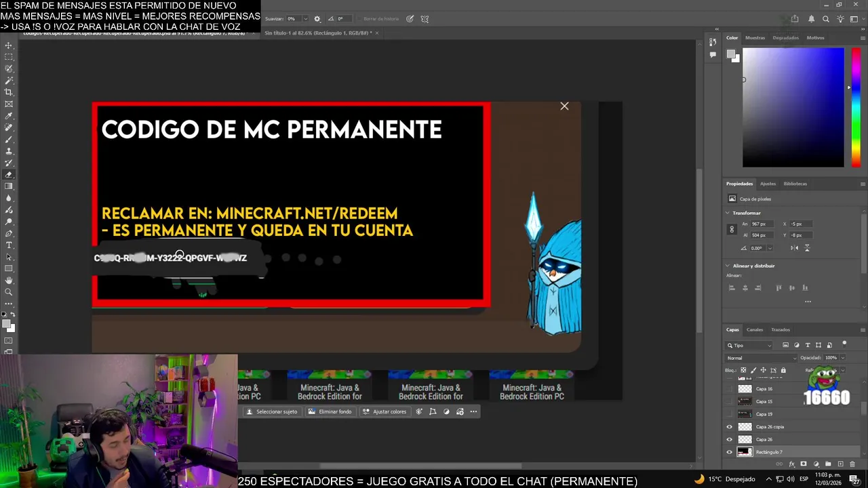Show the Capa 15 layer

tap(730, 401)
